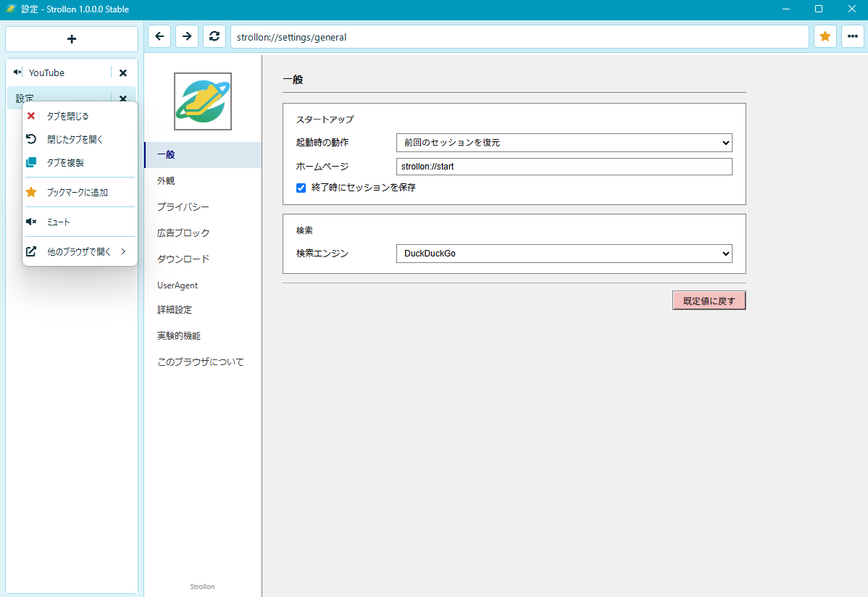Click the Strollon footer text in sidebar
Screen dimensions: 868x597
tap(203, 586)
